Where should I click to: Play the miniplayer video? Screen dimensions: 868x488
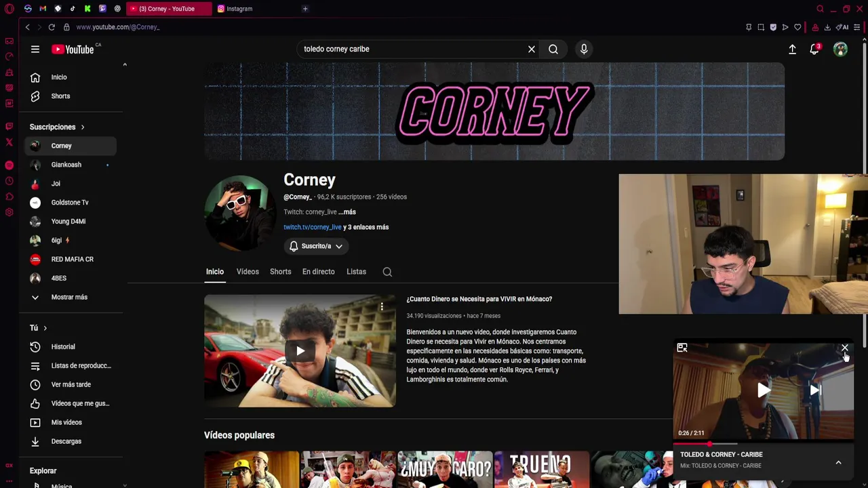764,390
